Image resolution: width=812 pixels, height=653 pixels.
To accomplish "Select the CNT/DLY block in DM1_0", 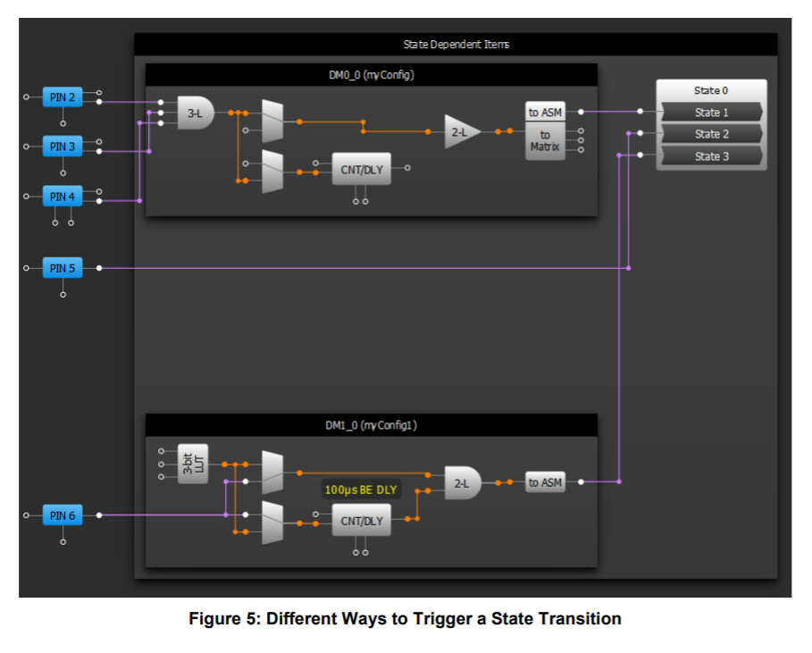I will [362, 521].
